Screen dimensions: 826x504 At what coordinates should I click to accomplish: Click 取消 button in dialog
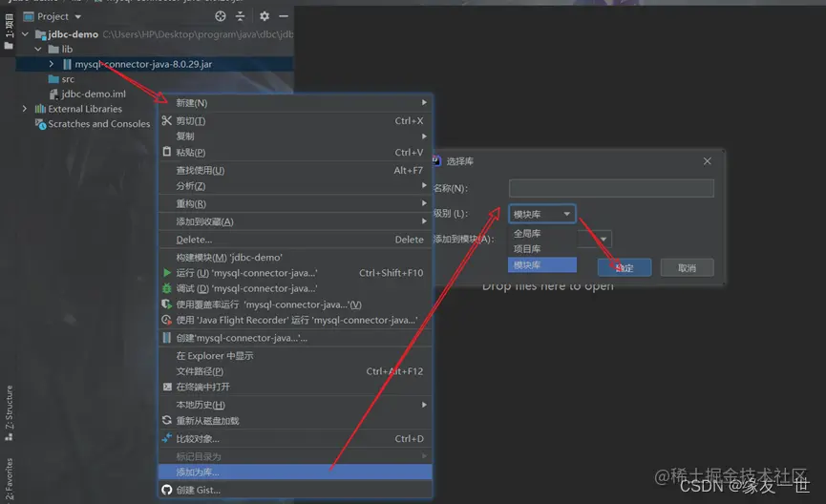687,267
